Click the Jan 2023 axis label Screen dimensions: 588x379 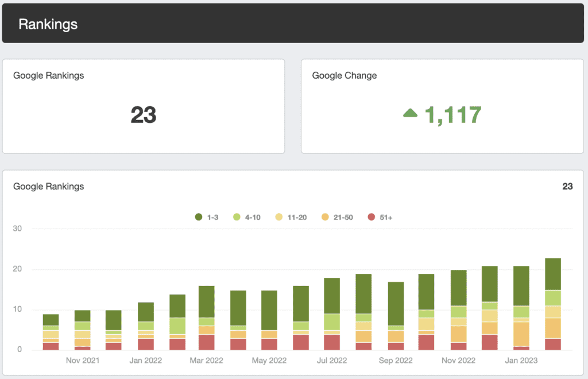[521, 361]
